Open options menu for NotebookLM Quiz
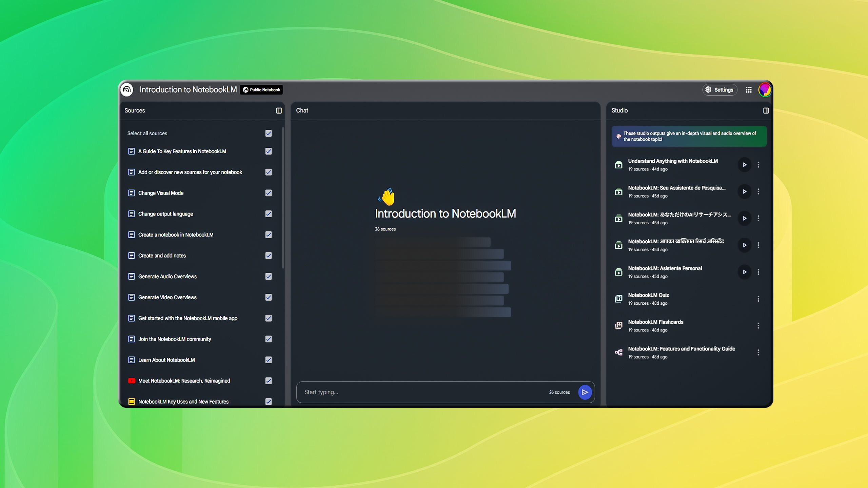The height and width of the screenshot is (488, 868). (759, 299)
